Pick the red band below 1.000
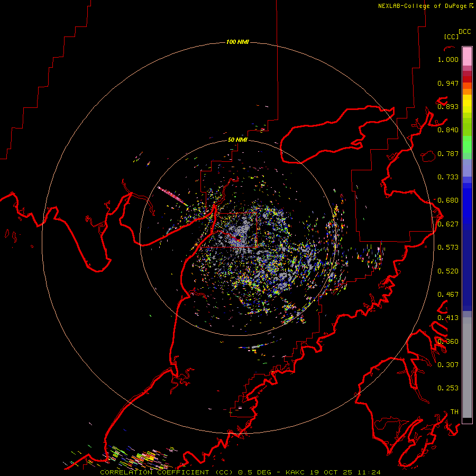This screenshot has height=476, width=476. coord(467,79)
